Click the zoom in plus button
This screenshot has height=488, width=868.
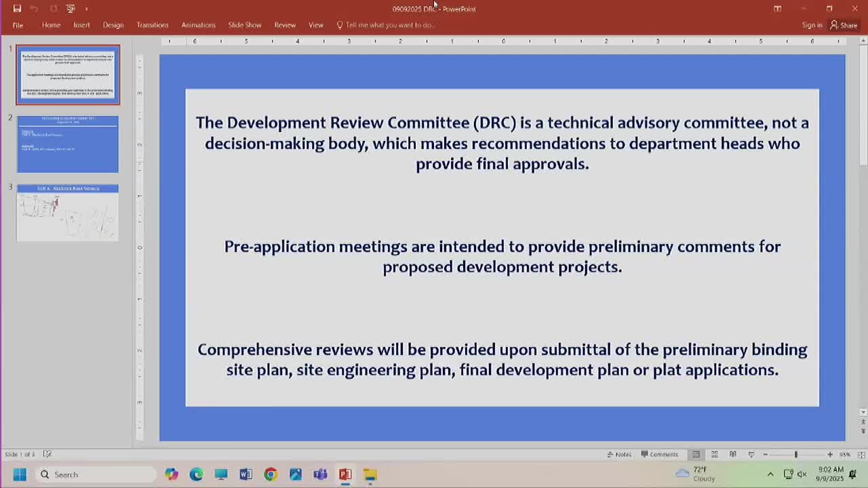tap(829, 454)
